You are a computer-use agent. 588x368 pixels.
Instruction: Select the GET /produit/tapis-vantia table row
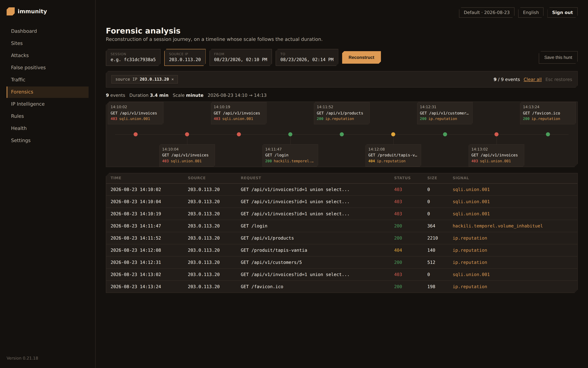pos(342,250)
